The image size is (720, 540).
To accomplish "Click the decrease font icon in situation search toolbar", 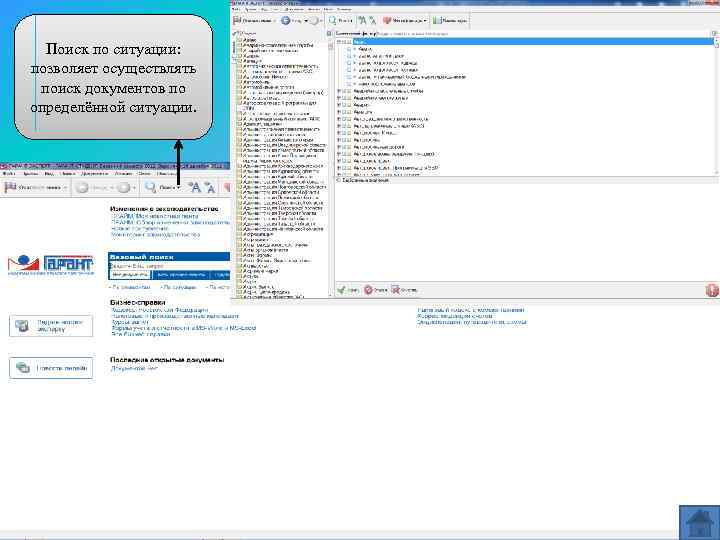I will click(x=372, y=20).
